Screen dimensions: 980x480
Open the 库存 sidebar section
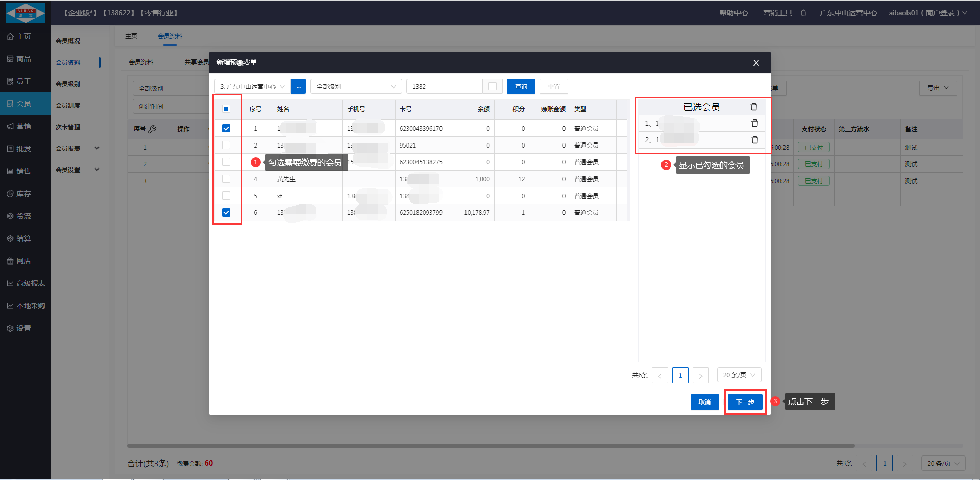pyautogui.click(x=23, y=194)
